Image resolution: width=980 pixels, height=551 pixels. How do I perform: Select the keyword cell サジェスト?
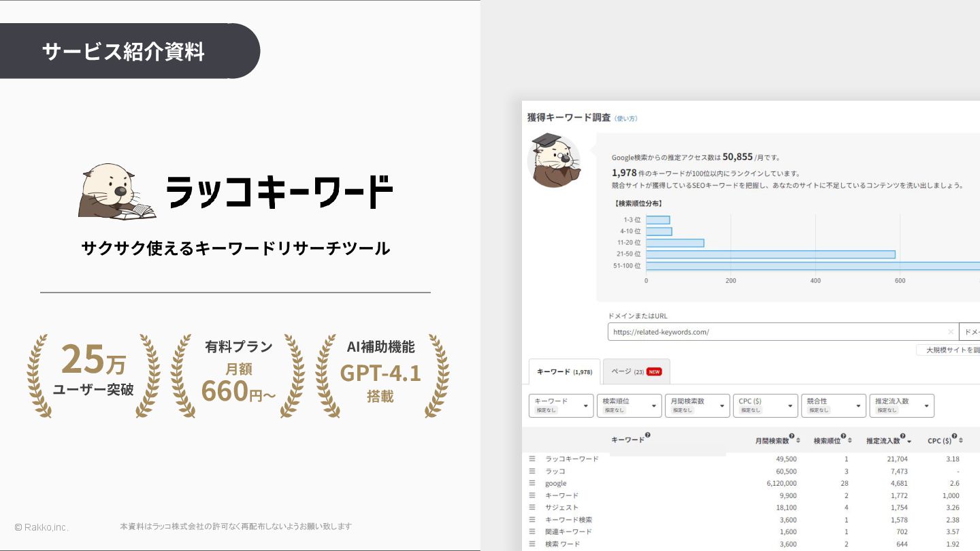pyautogui.click(x=561, y=507)
